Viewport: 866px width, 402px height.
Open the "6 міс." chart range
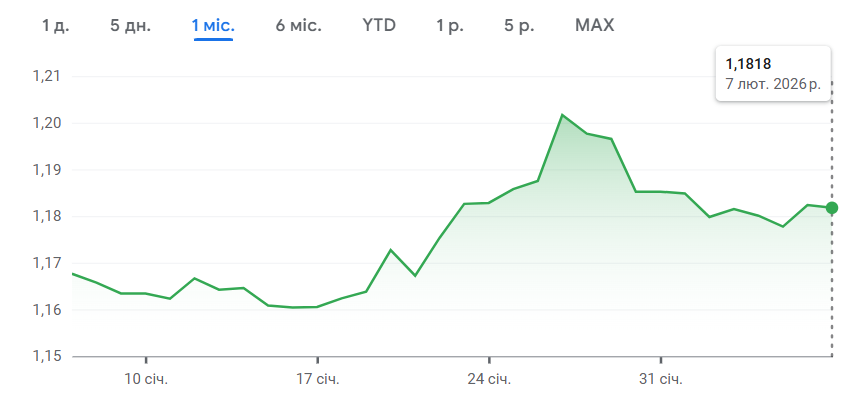point(298,25)
